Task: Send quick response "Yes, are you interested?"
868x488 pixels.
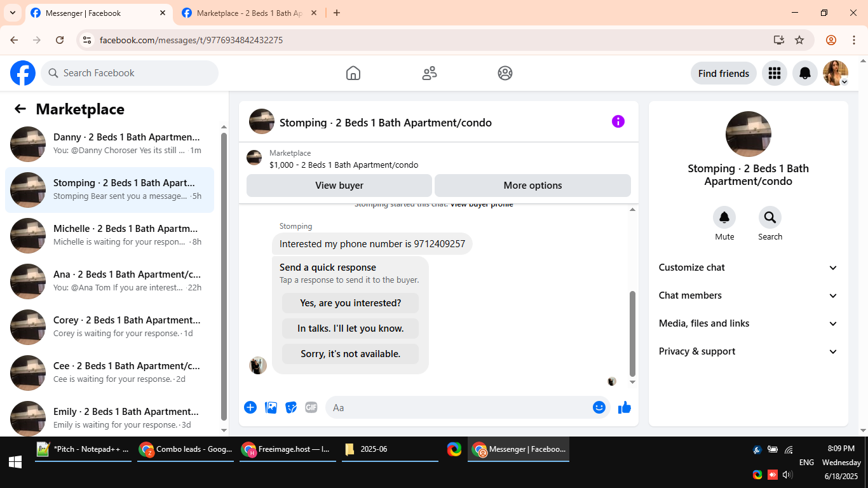Action: [x=350, y=303]
